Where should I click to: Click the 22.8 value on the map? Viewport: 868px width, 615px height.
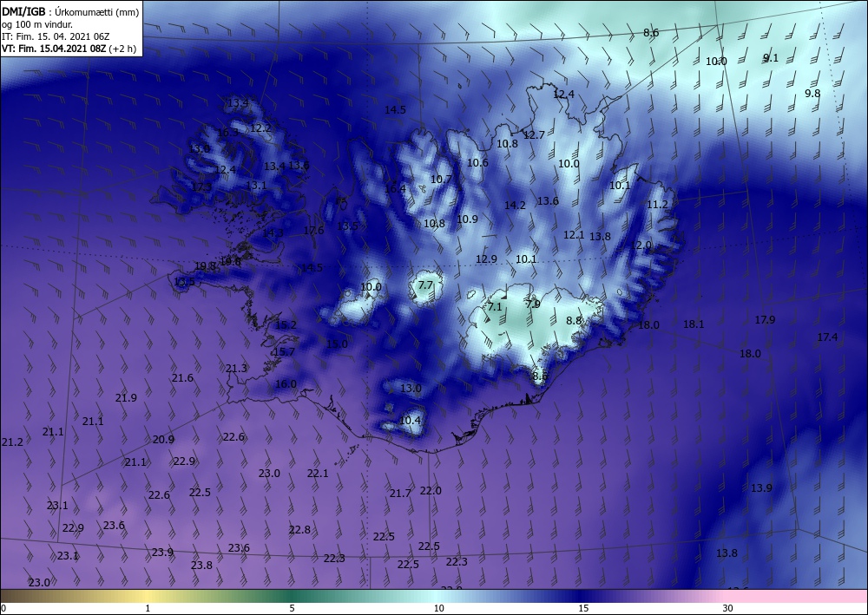coord(299,530)
